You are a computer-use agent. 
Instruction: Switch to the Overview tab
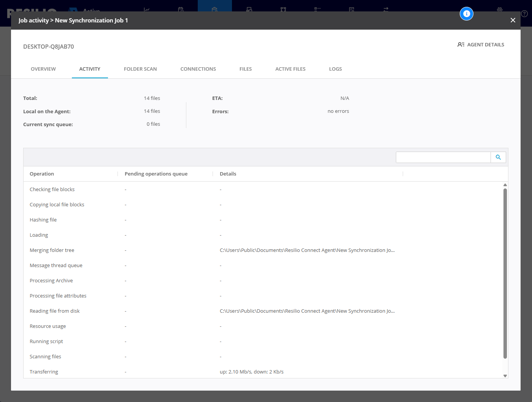[43, 69]
